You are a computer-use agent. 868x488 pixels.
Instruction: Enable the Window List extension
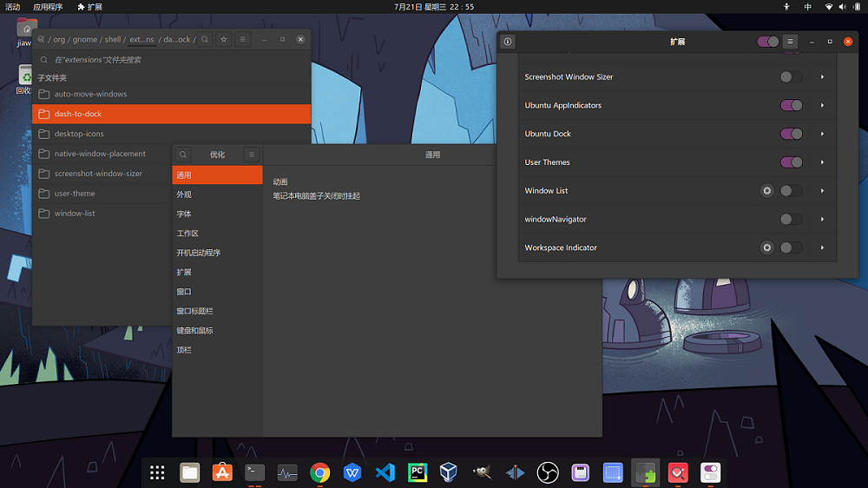(791, 190)
